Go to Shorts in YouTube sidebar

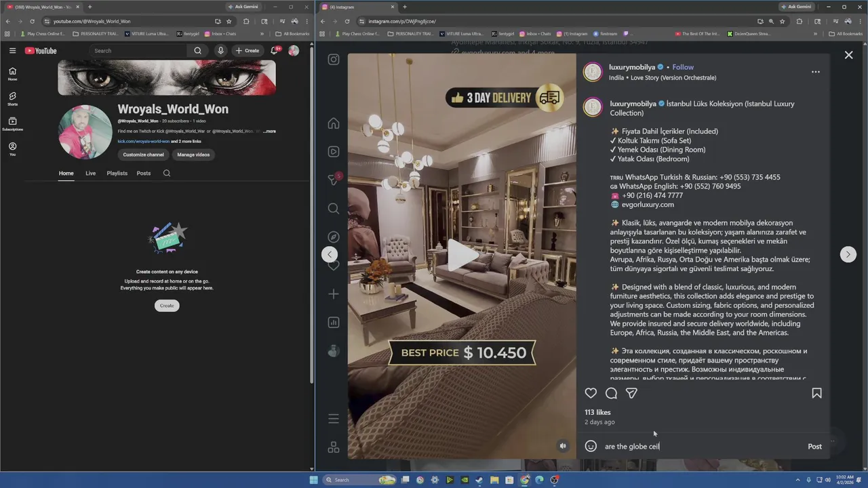[x=12, y=99]
